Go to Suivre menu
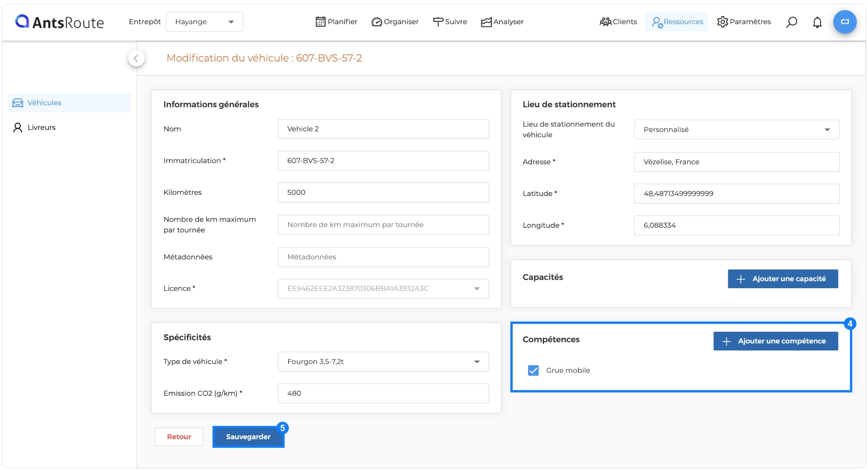The height and width of the screenshot is (471, 868). click(450, 22)
